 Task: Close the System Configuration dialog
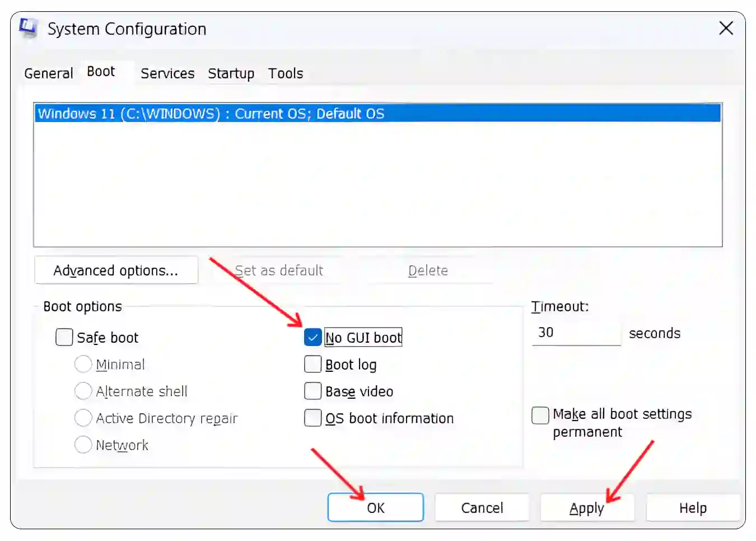click(726, 28)
